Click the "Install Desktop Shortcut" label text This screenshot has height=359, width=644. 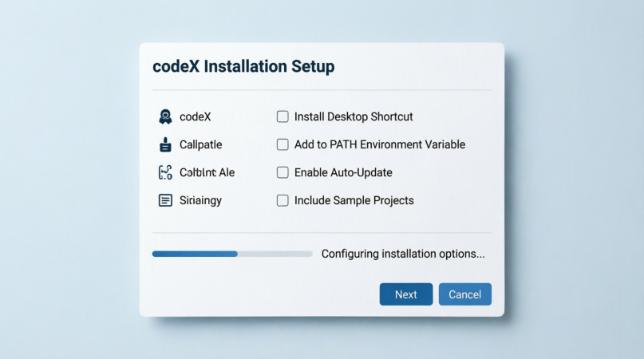coord(354,116)
